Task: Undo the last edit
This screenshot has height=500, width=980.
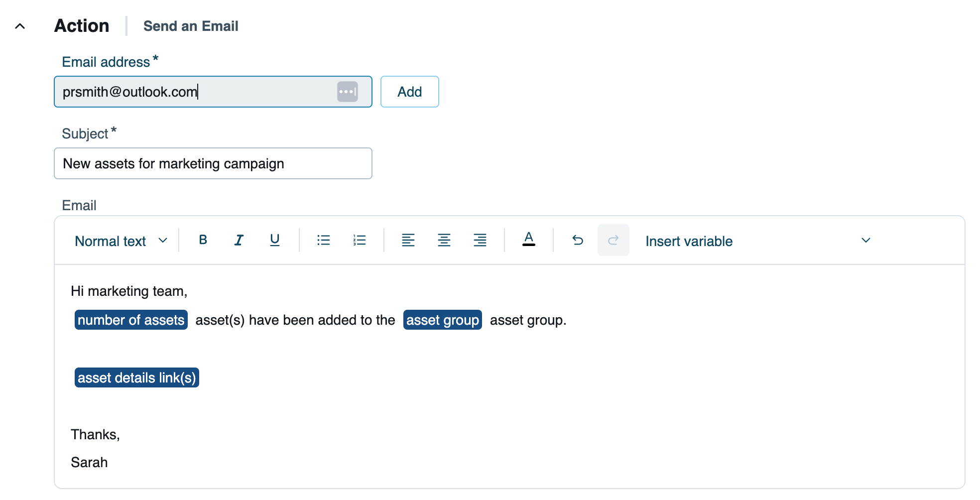Action: click(x=578, y=240)
